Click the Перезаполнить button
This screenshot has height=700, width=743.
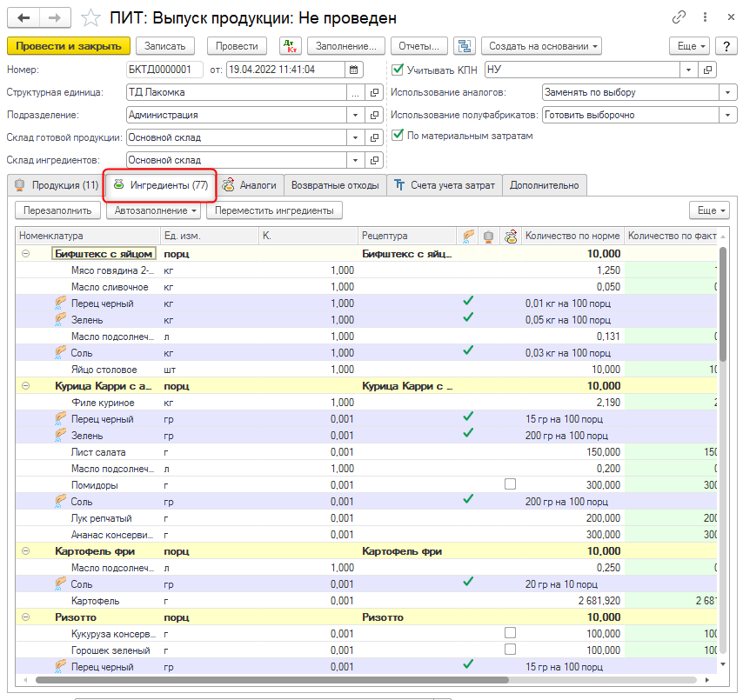57,210
